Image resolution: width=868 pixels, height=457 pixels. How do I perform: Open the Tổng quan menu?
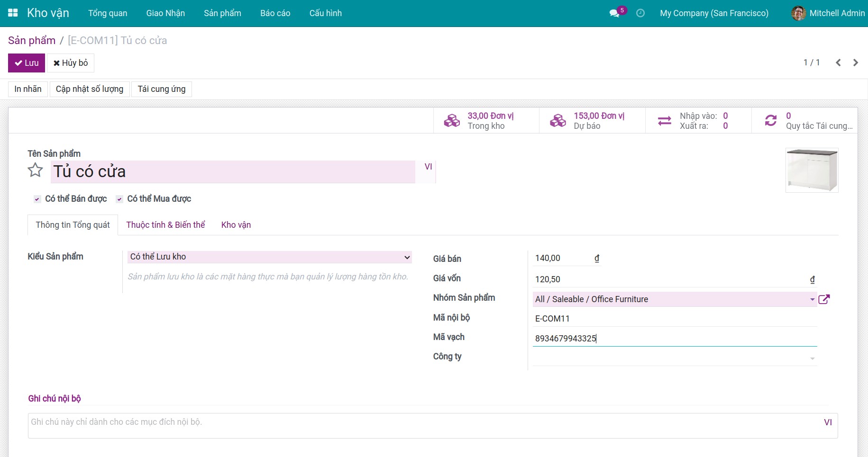click(108, 13)
